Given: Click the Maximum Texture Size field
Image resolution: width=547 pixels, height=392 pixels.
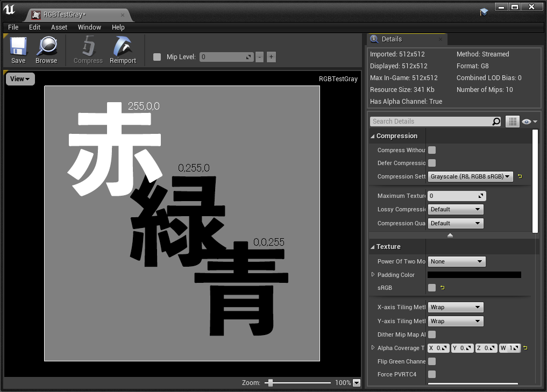Looking at the screenshot, I should (457, 196).
